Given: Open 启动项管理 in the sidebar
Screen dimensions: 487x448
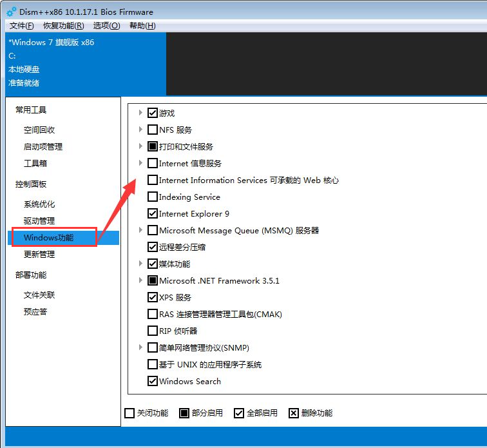Looking at the screenshot, I should (43, 147).
